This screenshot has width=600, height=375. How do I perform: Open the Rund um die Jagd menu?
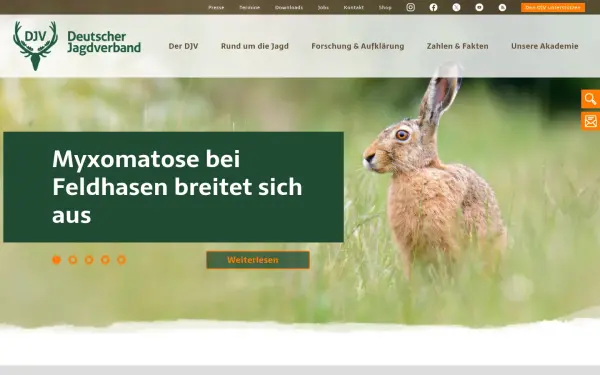(254, 46)
